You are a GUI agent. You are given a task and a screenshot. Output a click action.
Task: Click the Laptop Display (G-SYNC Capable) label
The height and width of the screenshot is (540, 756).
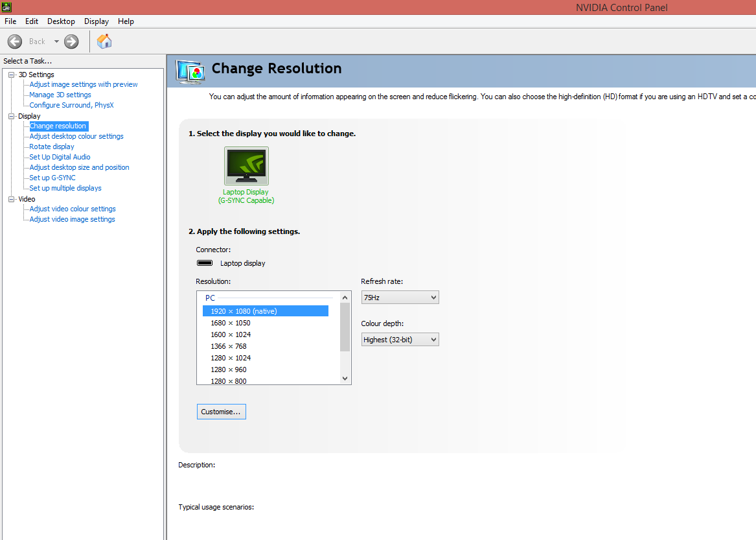click(x=246, y=196)
